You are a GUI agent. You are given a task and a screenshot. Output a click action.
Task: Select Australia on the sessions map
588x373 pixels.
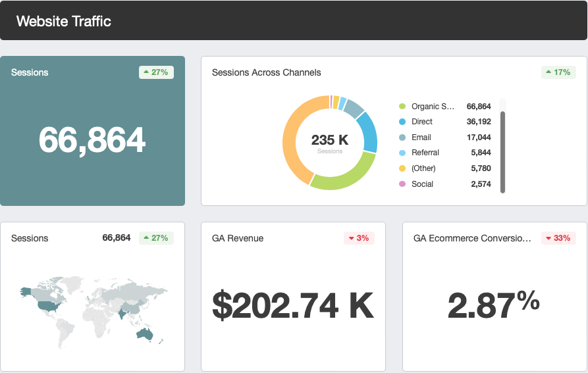(144, 334)
